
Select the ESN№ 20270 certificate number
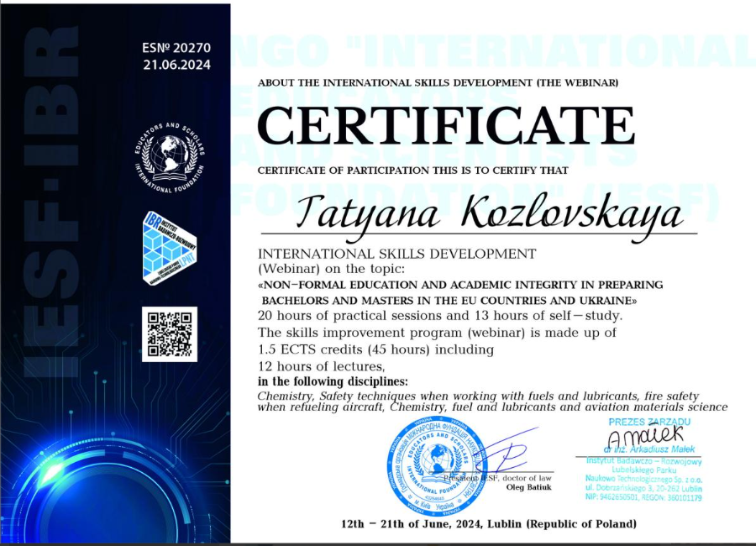coord(176,48)
